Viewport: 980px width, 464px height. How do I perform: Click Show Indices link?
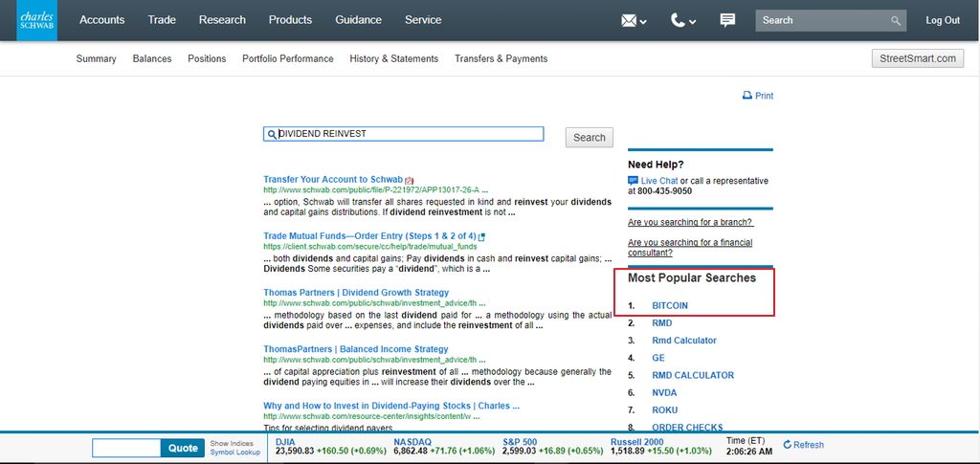point(232,443)
